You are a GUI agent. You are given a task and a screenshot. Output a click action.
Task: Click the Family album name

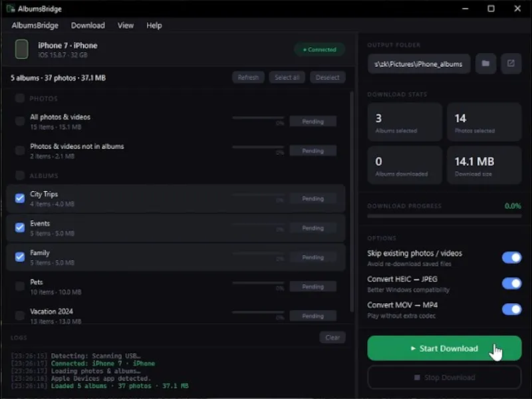(40, 253)
